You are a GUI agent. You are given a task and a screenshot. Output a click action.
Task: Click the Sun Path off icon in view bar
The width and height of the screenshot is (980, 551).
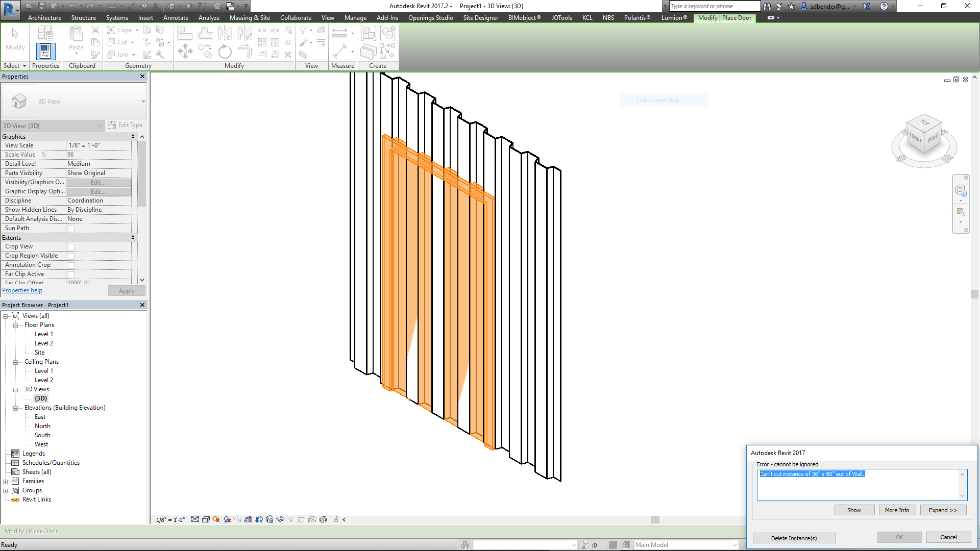pos(216,519)
